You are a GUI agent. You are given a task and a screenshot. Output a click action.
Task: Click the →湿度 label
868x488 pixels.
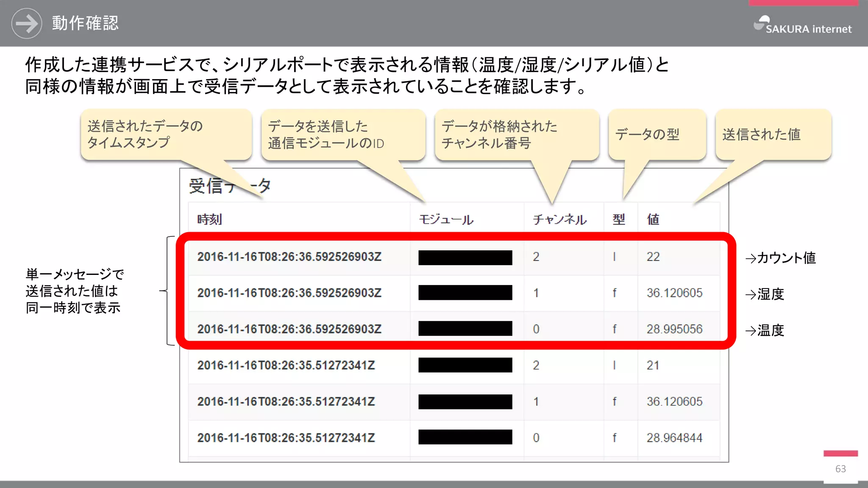pyautogui.click(x=765, y=294)
